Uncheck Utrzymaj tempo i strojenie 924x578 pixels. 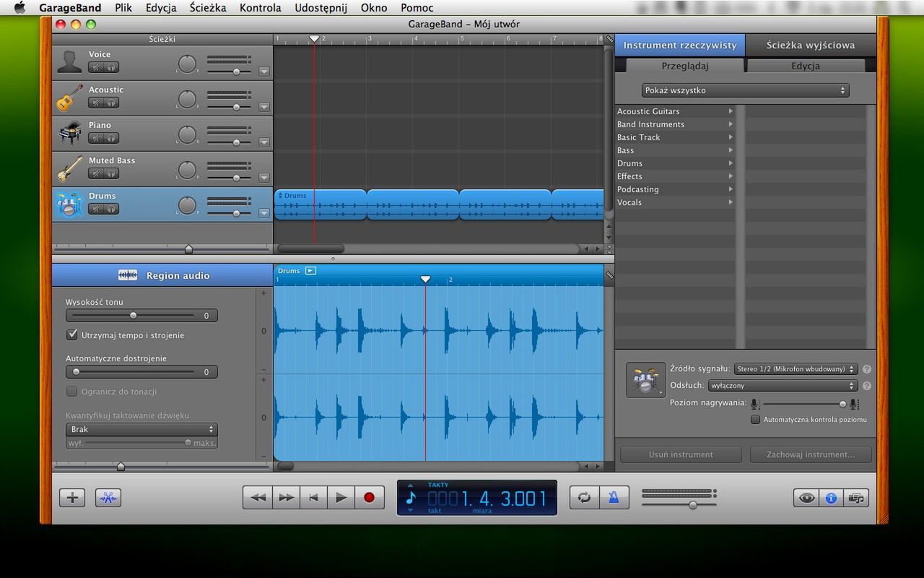pos(72,335)
